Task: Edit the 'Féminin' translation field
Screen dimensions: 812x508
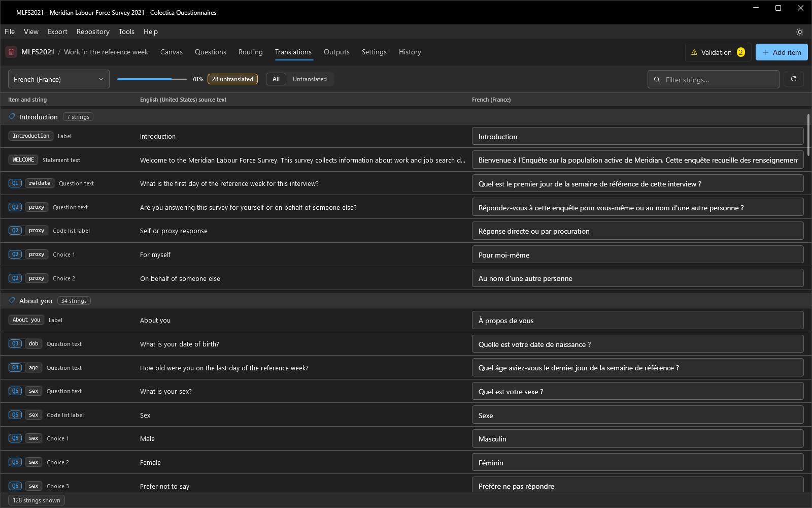Action: (638, 462)
